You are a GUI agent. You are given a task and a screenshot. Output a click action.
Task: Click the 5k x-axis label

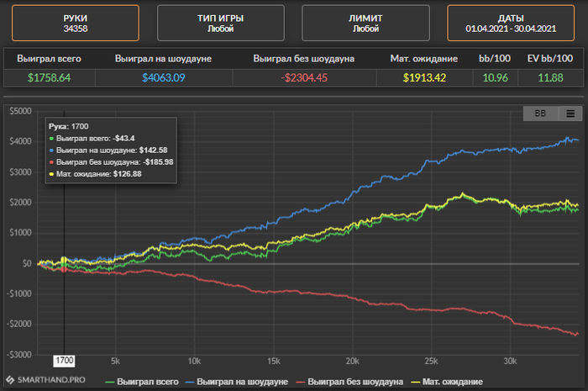click(x=116, y=361)
